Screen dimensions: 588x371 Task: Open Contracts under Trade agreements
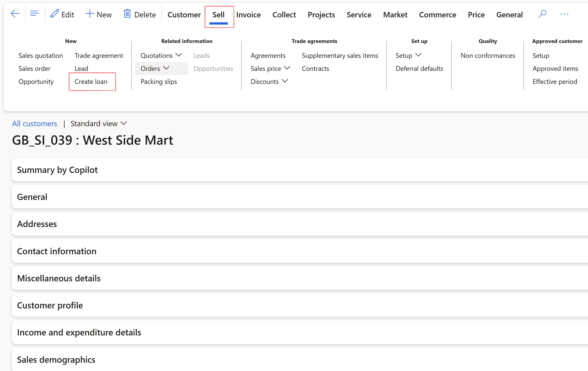[315, 68]
